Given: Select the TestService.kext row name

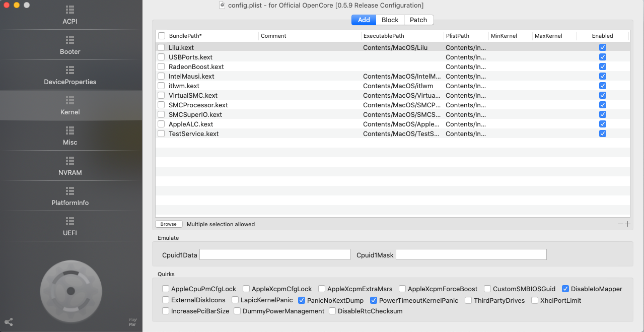Looking at the screenshot, I should [x=193, y=134].
